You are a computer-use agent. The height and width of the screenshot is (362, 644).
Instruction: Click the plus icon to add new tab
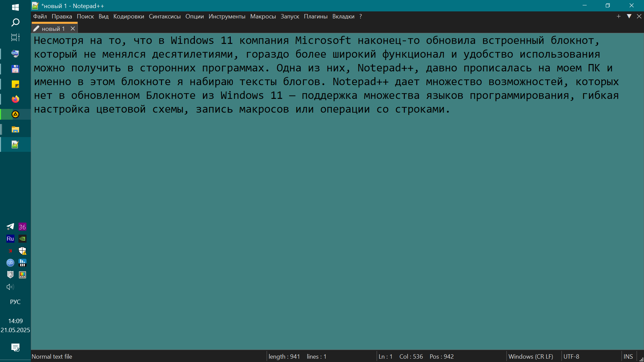point(619,16)
